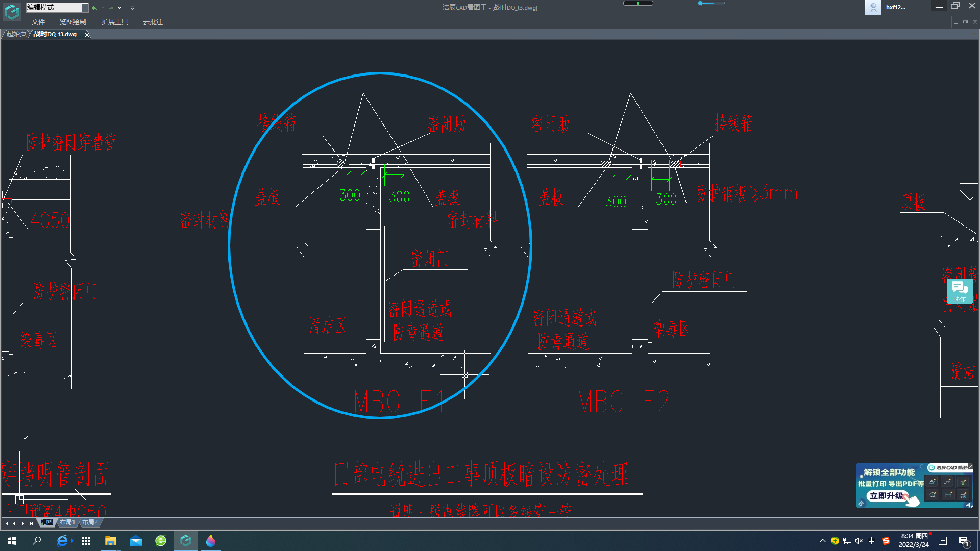Image resolution: width=980 pixels, height=551 pixels.
Task: Close the upgrade advertisement banner
Action: pos(970,467)
